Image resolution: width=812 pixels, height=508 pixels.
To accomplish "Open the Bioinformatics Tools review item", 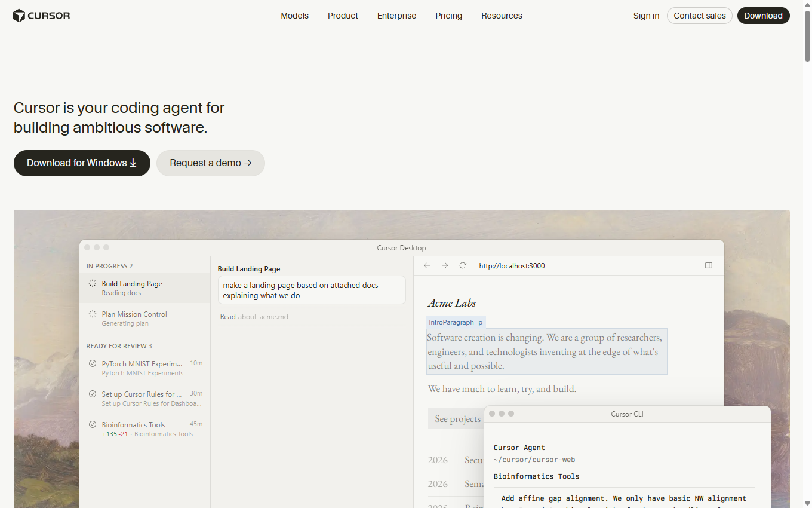I will [x=145, y=429].
